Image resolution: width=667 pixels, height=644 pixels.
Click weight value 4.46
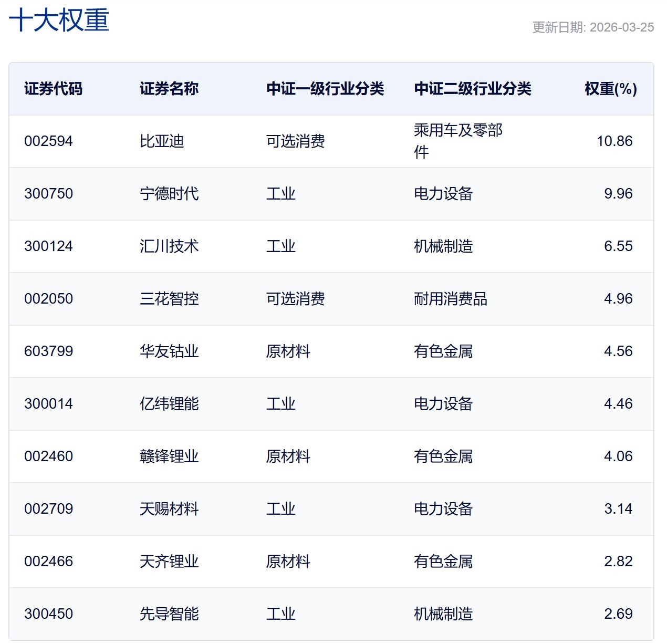click(x=618, y=404)
